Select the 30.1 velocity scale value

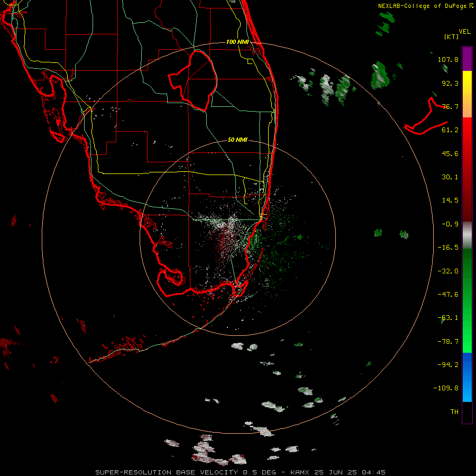click(450, 177)
